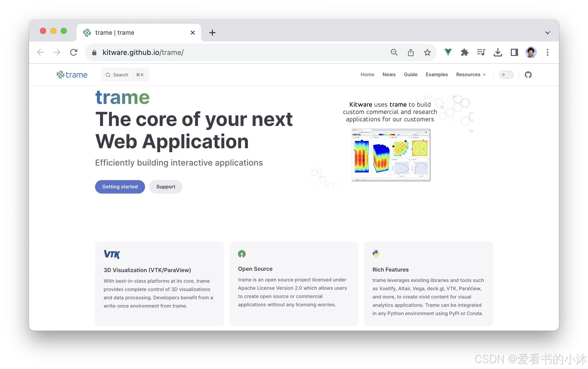Close the trame tab
588x369 pixels.
pyautogui.click(x=192, y=33)
